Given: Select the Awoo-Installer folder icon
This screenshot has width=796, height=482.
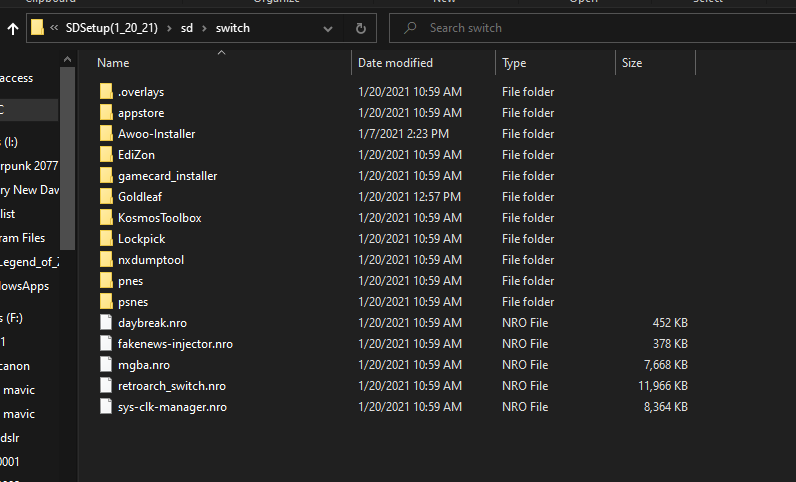Looking at the screenshot, I should pos(106,134).
